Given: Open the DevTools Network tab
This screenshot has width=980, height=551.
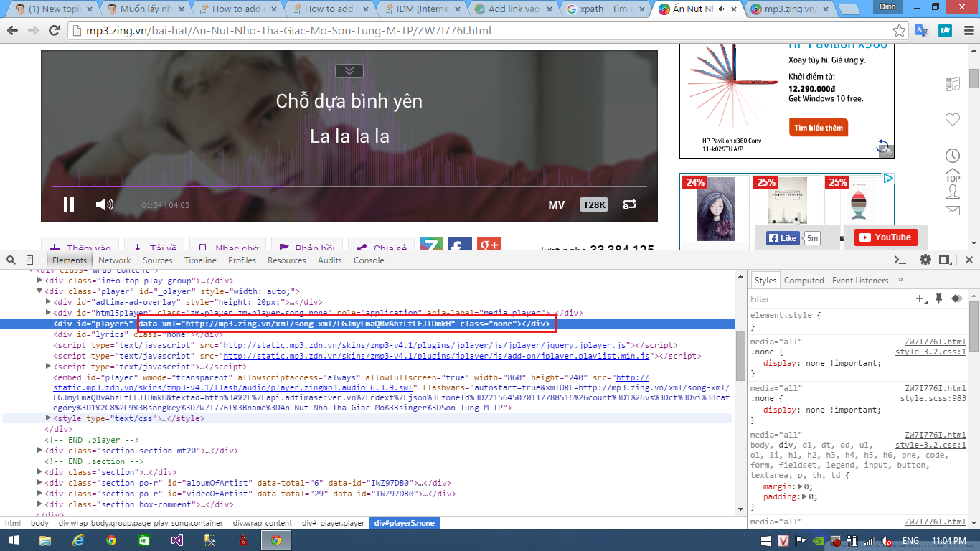Looking at the screenshot, I should (x=115, y=260).
